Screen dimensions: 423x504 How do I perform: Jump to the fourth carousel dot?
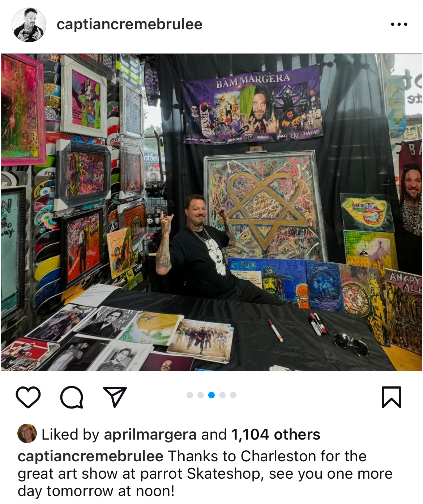222,395
